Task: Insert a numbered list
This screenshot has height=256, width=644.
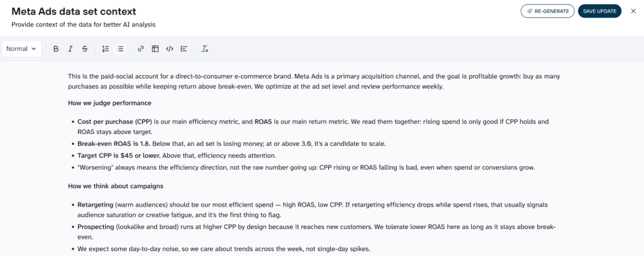Action: 106,49
